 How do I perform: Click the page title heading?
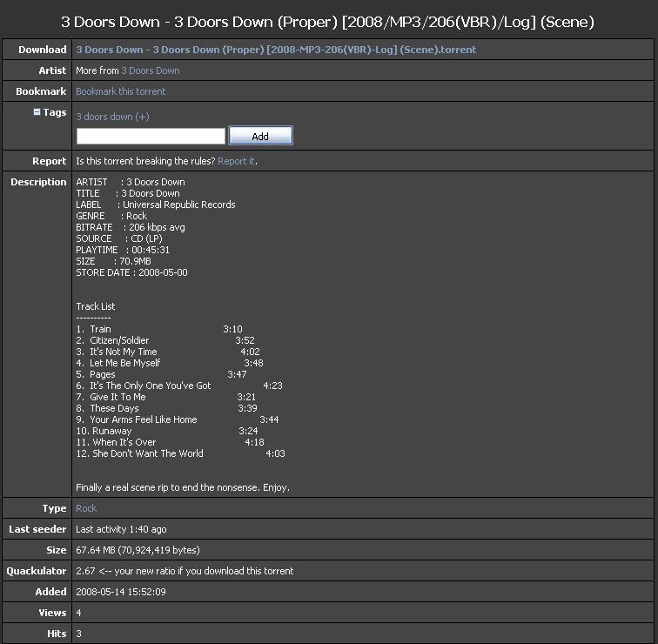tap(328, 21)
